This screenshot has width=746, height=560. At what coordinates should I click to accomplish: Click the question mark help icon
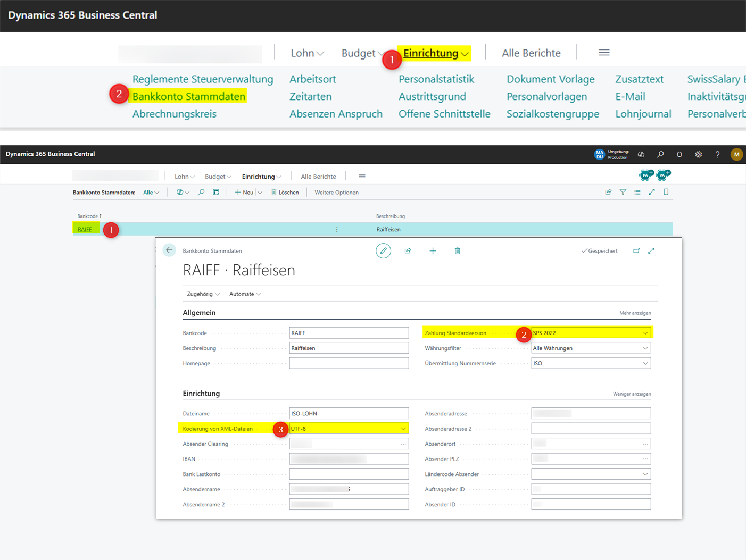click(717, 154)
